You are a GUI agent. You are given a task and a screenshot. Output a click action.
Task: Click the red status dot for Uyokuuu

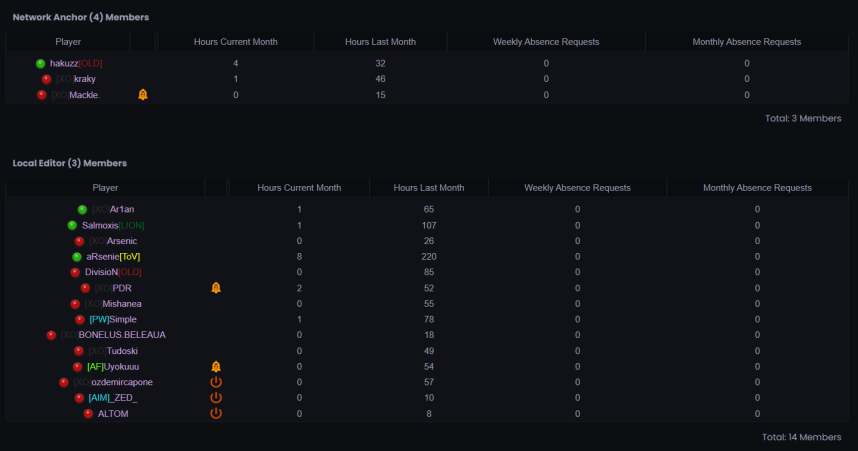pos(78,367)
